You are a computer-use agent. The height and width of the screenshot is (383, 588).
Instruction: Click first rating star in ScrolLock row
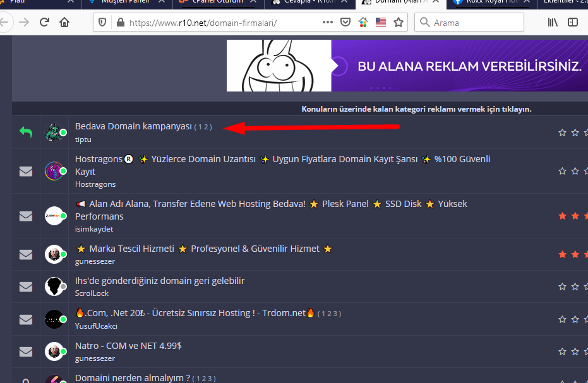(562, 286)
